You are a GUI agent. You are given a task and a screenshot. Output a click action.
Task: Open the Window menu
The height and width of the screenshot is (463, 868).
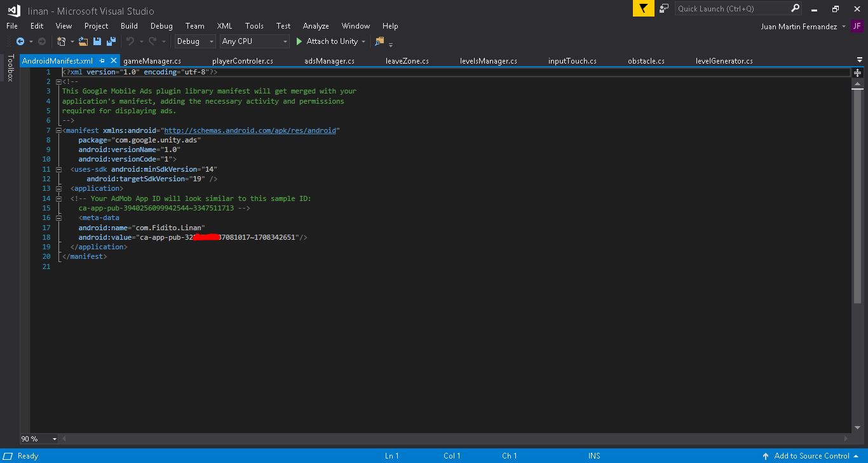pos(355,26)
